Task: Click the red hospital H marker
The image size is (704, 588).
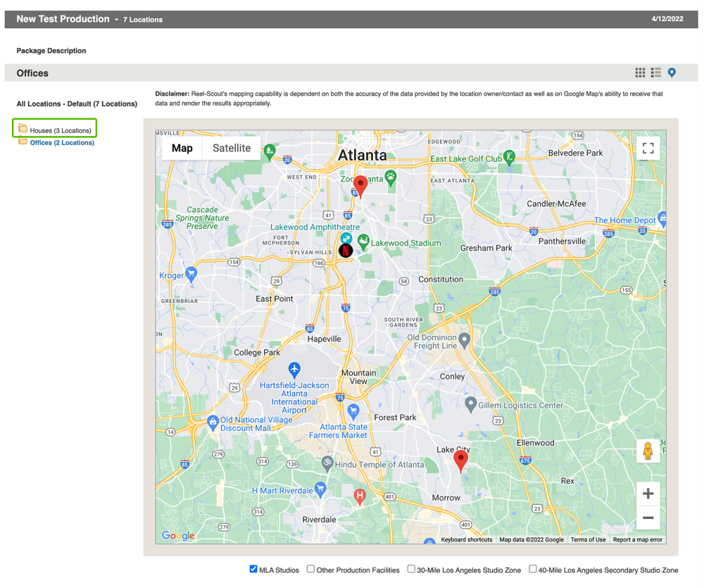Action: (x=360, y=497)
